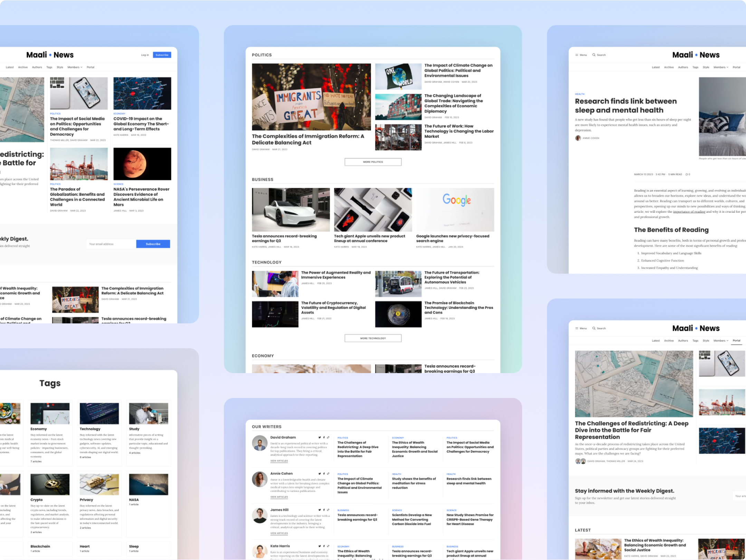746x560 pixels.
Task: Click David Graham's website link icon
Action: point(328,437)
